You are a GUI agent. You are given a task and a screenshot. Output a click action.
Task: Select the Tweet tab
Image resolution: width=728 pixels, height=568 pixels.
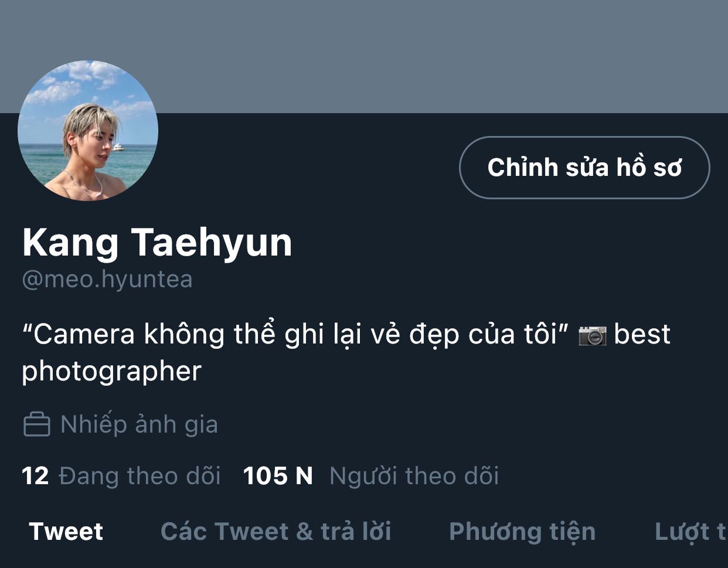click(66, 532)
